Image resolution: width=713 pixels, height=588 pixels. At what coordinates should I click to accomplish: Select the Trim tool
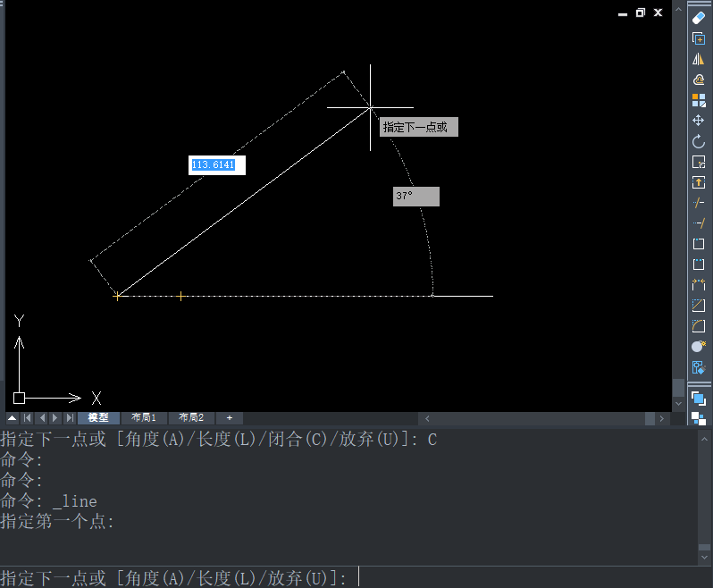point(699,203)
